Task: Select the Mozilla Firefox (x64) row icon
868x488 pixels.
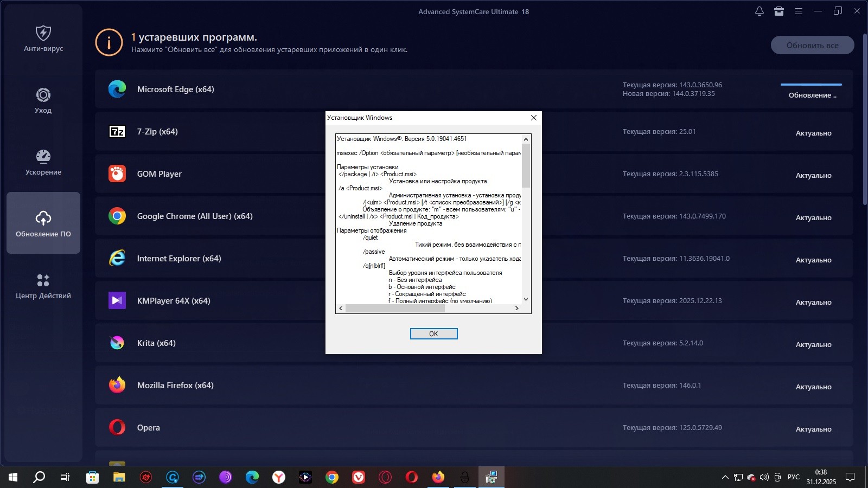Action: 117,385
